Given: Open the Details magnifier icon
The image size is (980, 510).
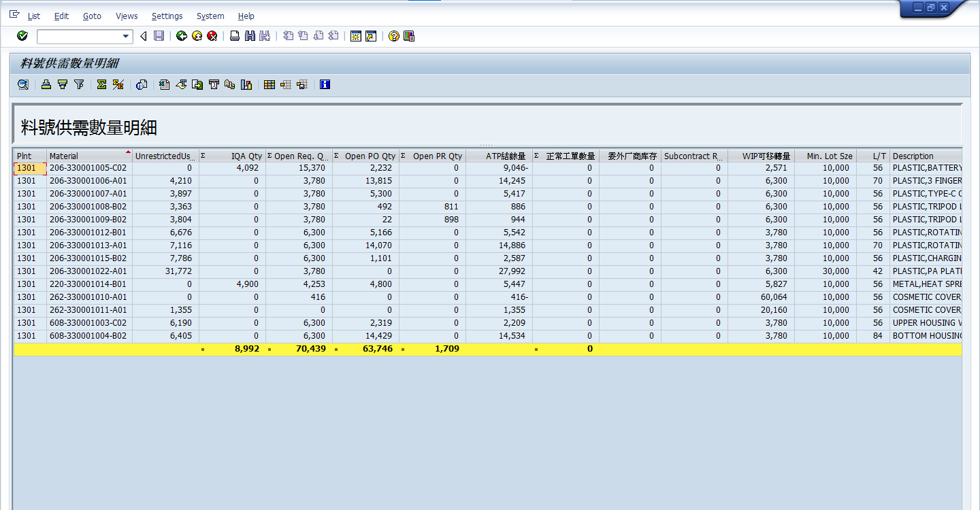Looking at the screenshot, I should pos(23,84).
